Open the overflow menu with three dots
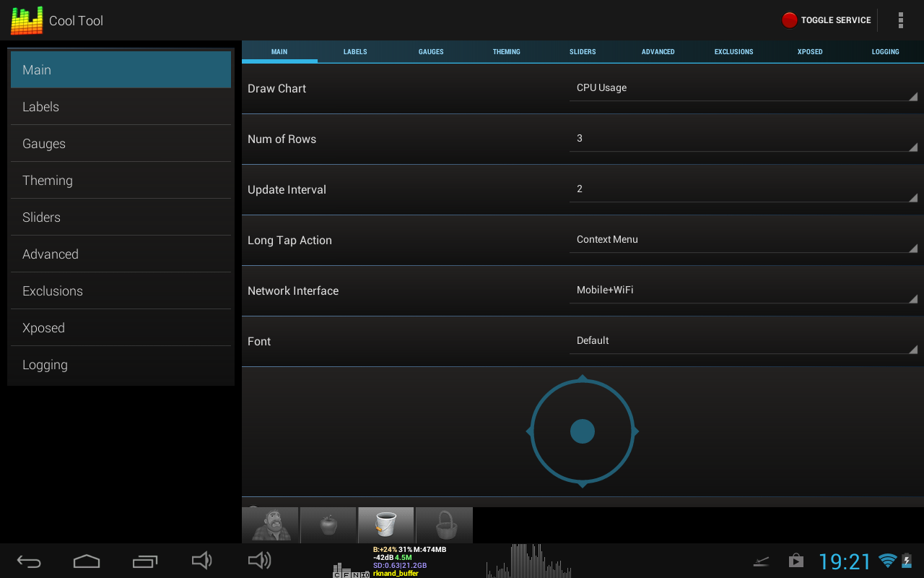Screen dimensions: 924x578 click(x=900, y=20)
